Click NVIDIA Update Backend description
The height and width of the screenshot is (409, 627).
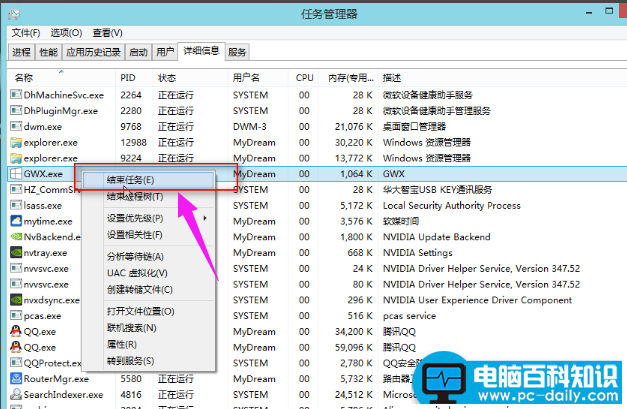436,237
